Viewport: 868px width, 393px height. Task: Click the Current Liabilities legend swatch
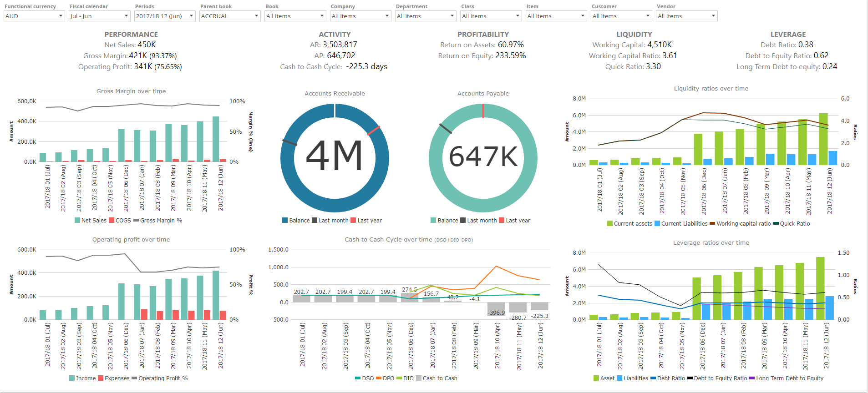[x=657, y=224]
